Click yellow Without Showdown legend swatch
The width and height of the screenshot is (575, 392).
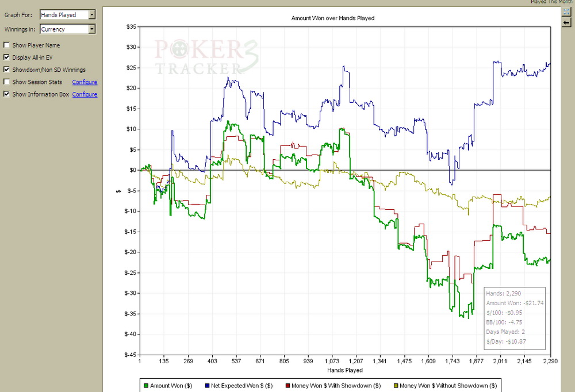[x=396, y=386]
